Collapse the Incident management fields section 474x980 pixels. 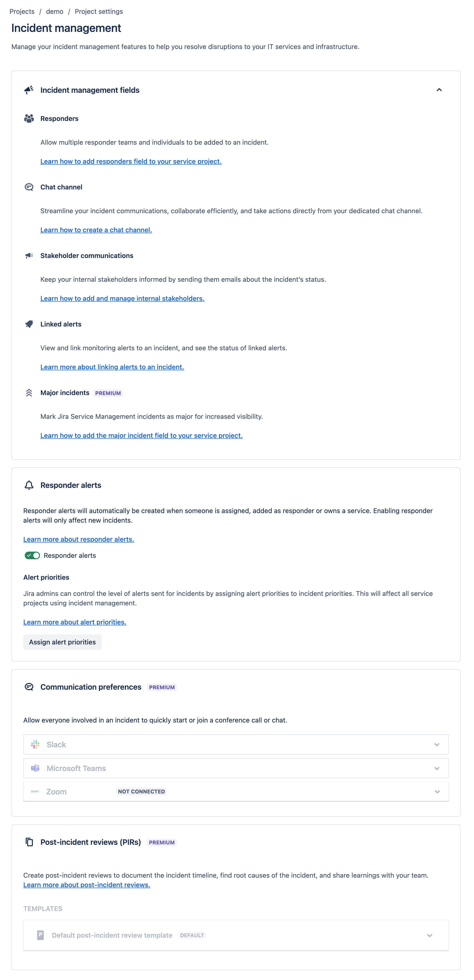(439, 90)
